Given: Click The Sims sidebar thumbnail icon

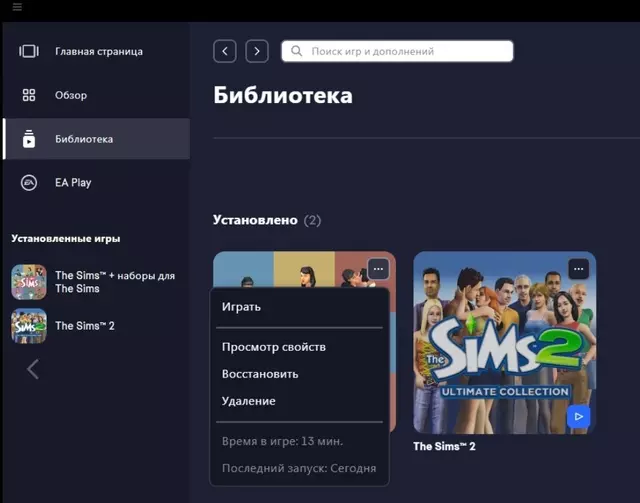Looking at the screenshot, I should tap(29, 282).
